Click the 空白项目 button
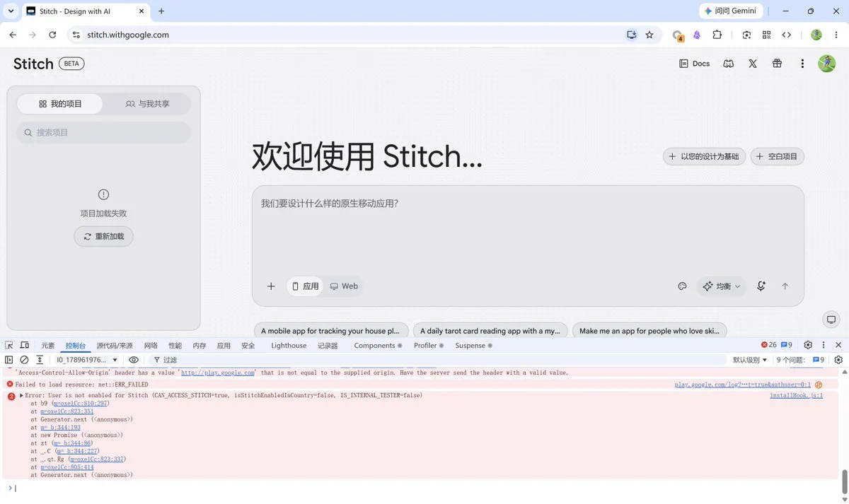The height and width of the screenshot is (504, 849). coord(778,156)
